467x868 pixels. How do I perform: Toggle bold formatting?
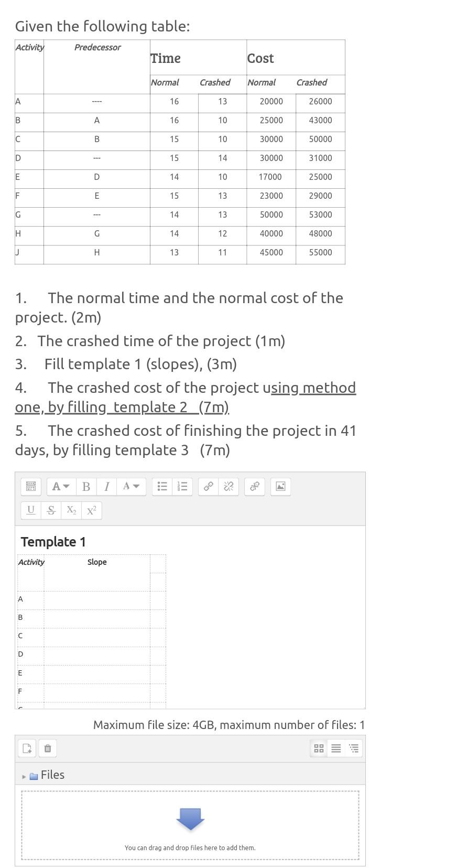(86, 486)
